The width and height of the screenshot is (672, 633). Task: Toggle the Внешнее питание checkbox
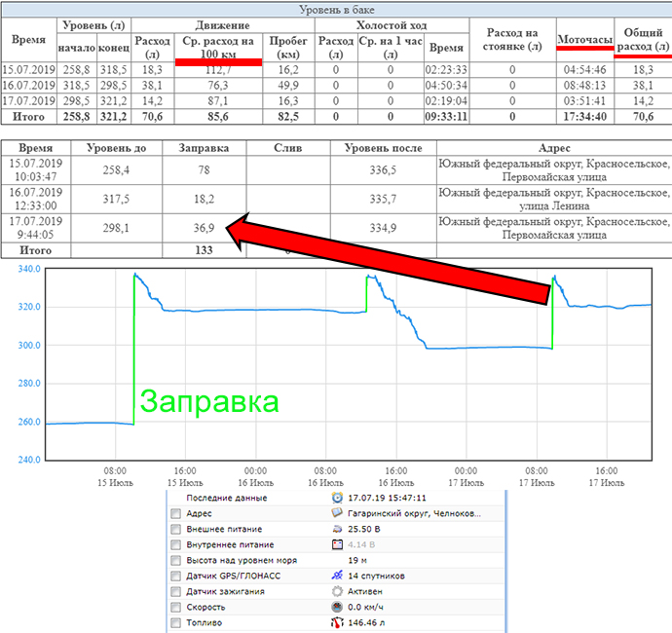[x=175, y=529]
